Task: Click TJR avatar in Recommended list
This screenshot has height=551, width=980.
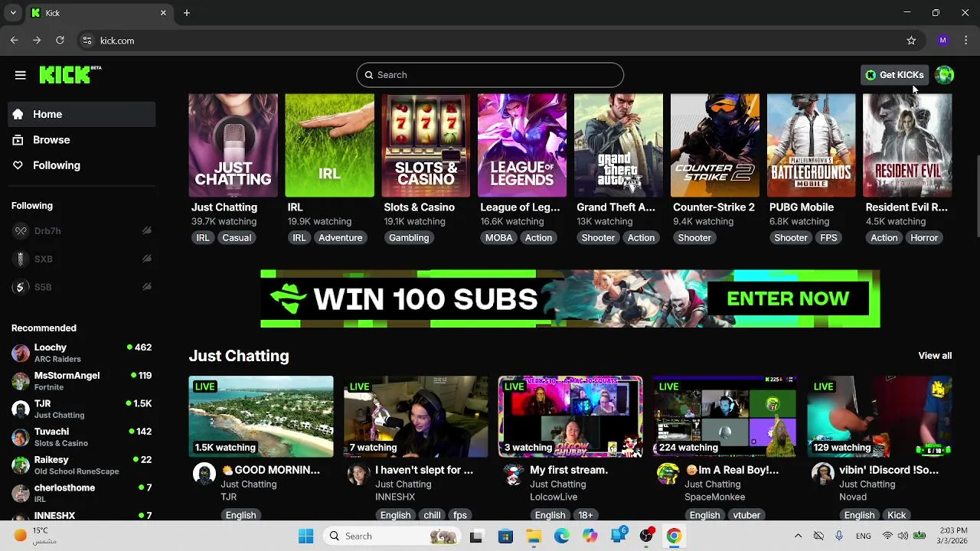Action: coord(21,409)
